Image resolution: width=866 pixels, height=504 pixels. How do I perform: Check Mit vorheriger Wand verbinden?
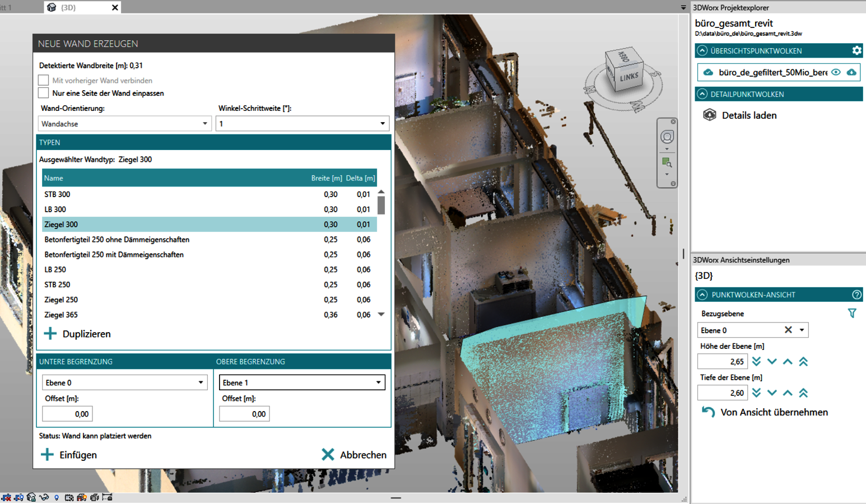(x=43, y=80)
